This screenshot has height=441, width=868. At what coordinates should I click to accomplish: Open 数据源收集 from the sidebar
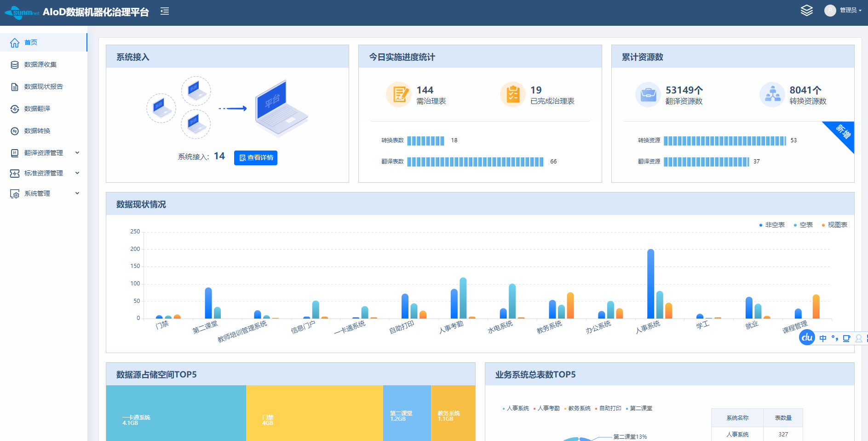[x=40, y=65]
